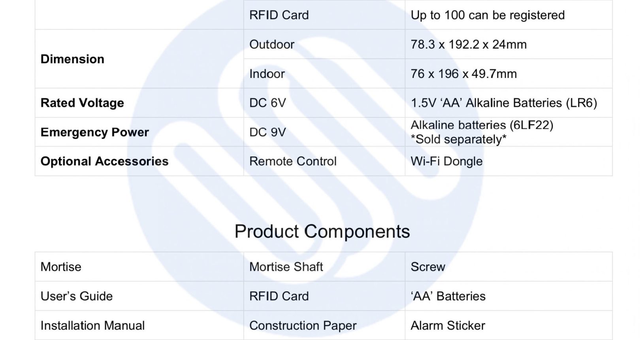Click the 'Optional Accessories' label
Image resolution: width=644 pixels, height=340 pixels.
tap(104, 161)
